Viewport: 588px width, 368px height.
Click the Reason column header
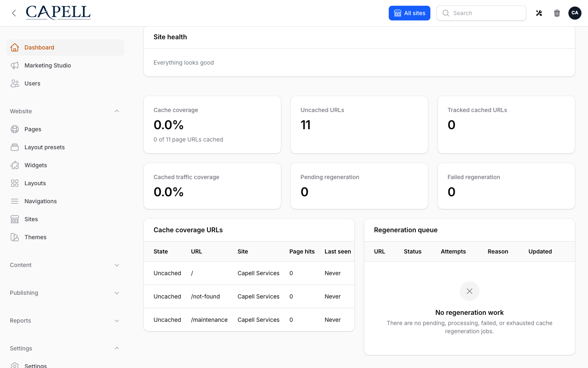click(x=498, y=251)
